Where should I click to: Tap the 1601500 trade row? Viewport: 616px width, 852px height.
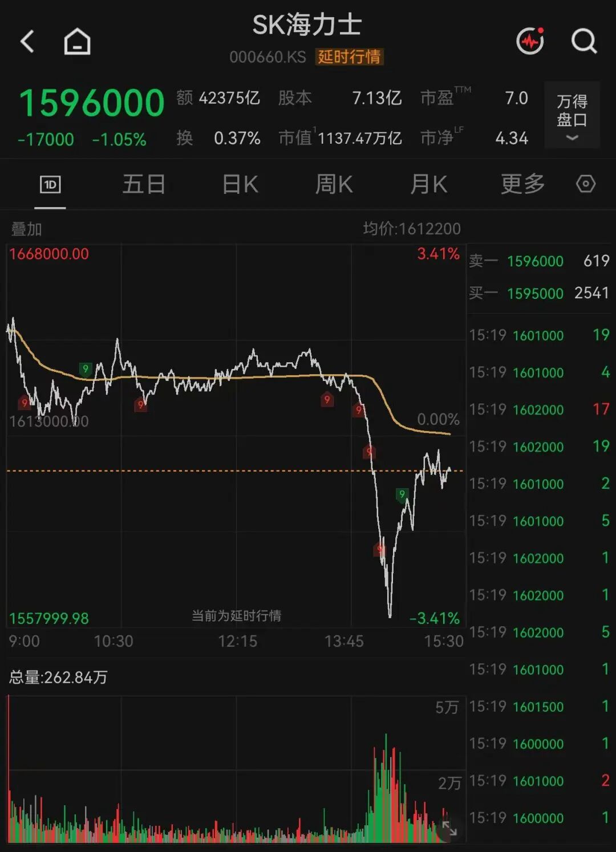[540, 707]
